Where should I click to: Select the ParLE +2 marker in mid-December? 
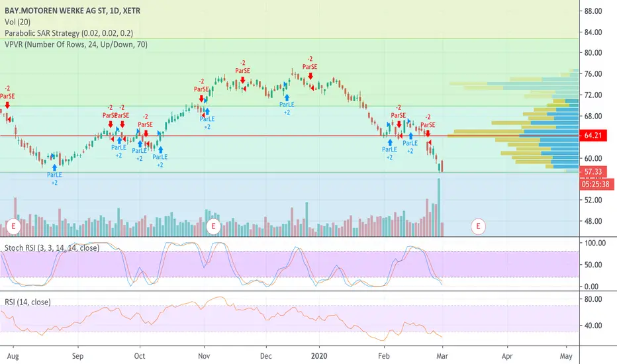tap(287, 105)
